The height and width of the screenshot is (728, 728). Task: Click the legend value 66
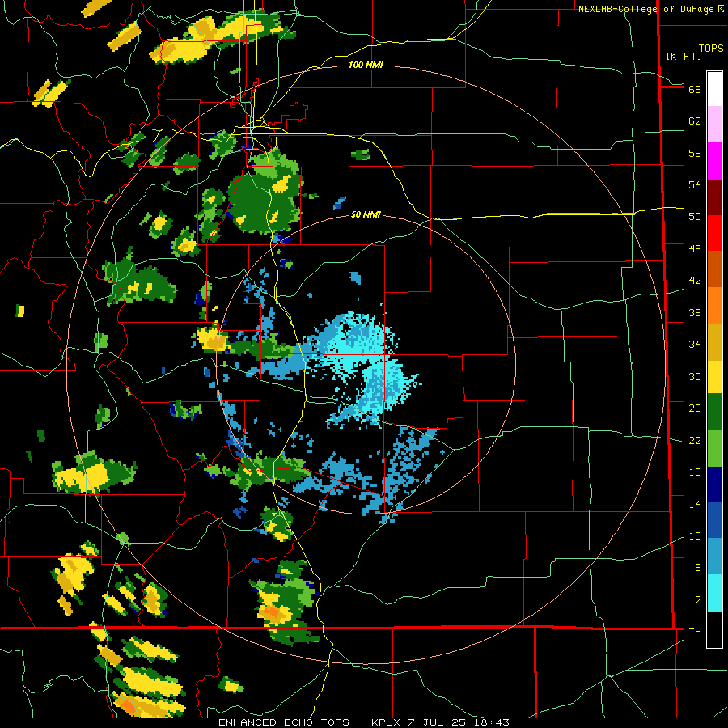click(x=695, y=90)
